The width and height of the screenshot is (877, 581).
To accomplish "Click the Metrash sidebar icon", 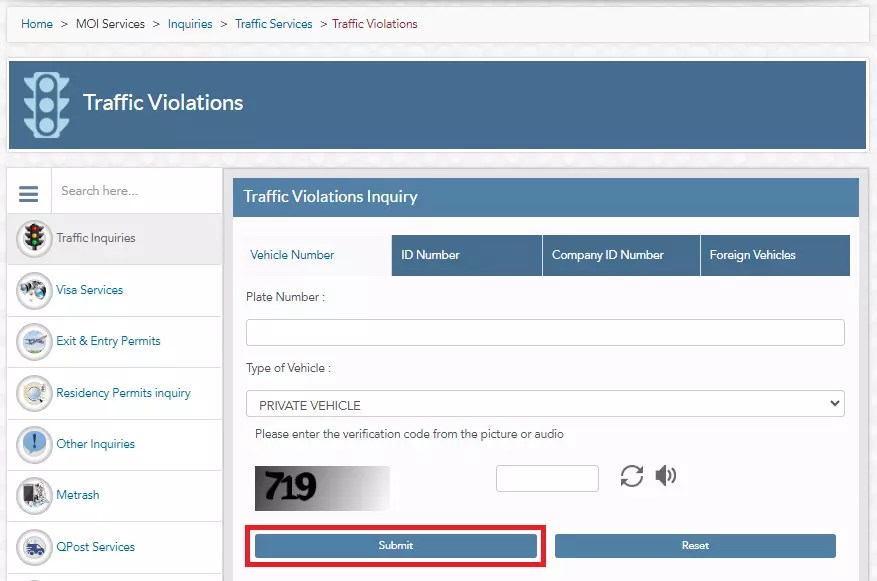I will pyautogui.click(x=33, y=495).
